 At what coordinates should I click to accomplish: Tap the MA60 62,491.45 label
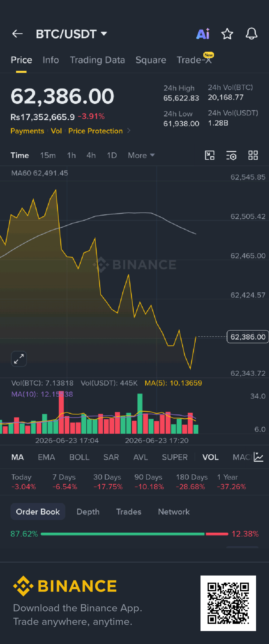39,173
